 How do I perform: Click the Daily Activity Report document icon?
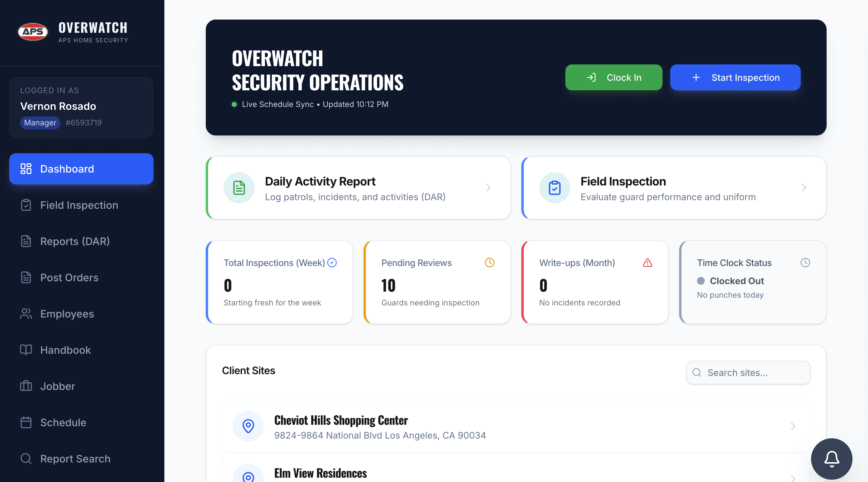click(x=239, y=188)
